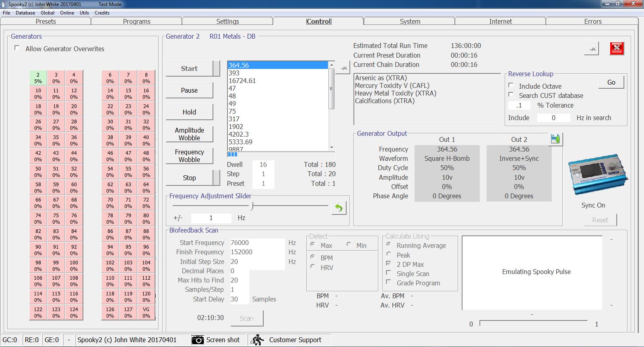This screenshot has height=347, width=644.
Task: Switch to the Errors tab
Action: (x=593, y=21)
